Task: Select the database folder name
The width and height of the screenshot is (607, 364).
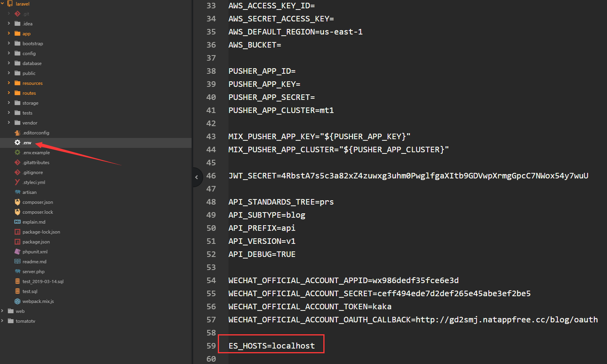Action: coord(32,63)
